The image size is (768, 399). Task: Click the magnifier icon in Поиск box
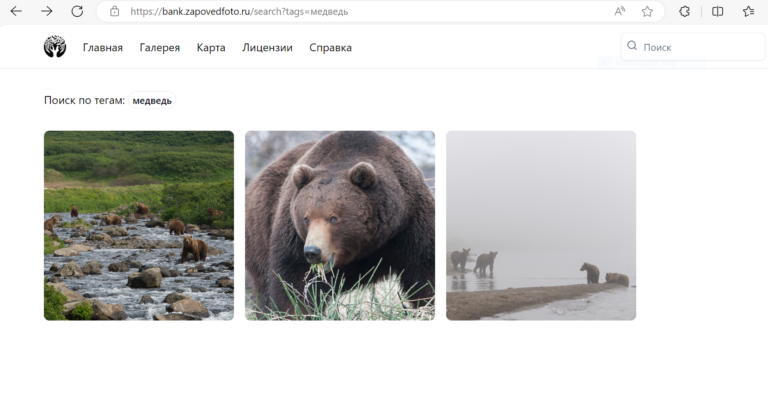(632, 46)
